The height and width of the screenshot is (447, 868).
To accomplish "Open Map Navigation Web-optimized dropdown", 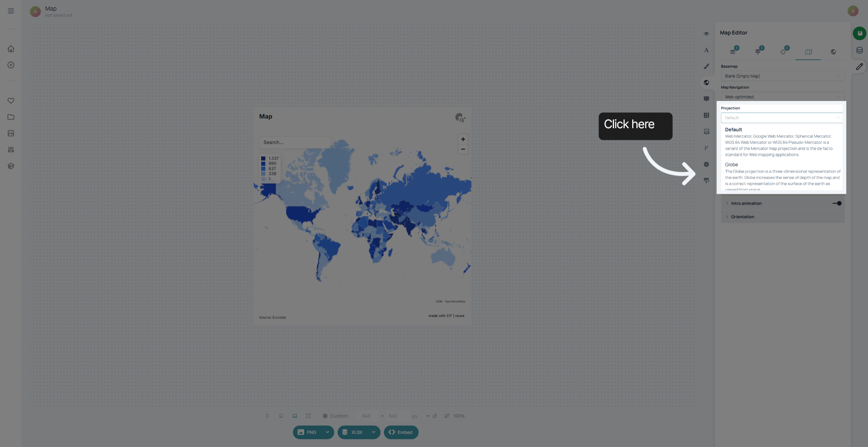I will [x=783, y=97].
